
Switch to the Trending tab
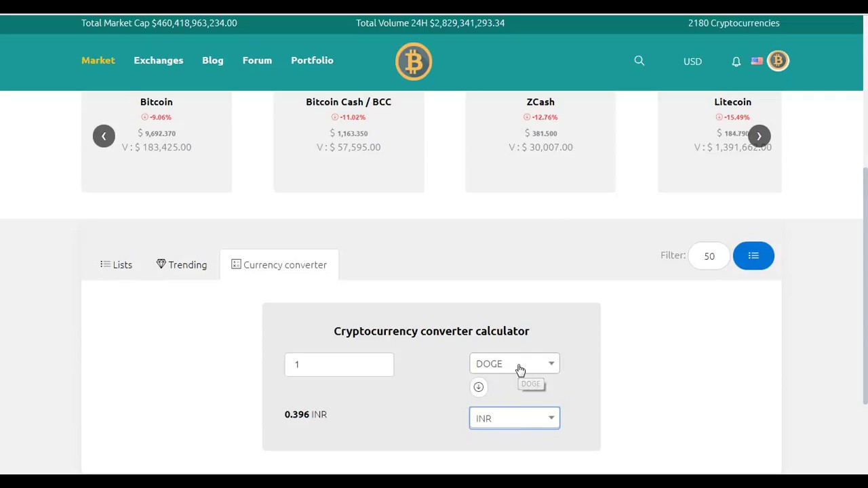tap(182, 265)
